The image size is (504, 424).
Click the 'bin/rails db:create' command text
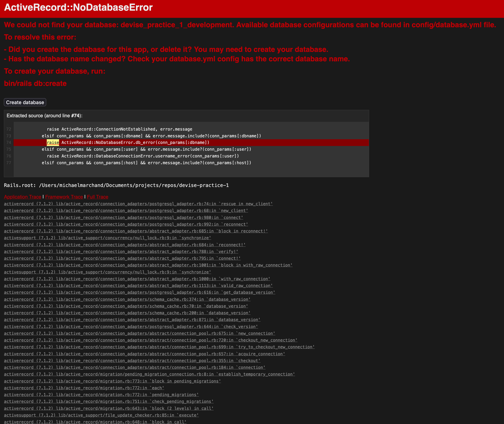(x=35, y=83)
